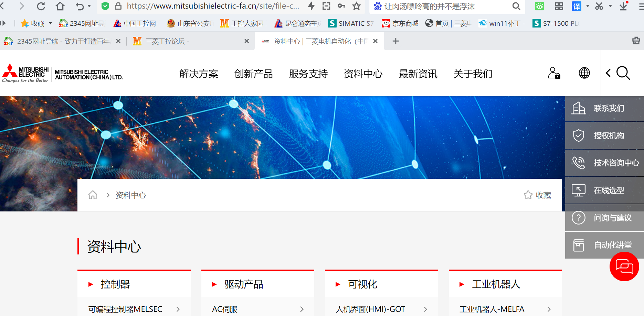Click the user login icon in header
Image resolution: width=644 pixels, height=316 pixels.
554,73
